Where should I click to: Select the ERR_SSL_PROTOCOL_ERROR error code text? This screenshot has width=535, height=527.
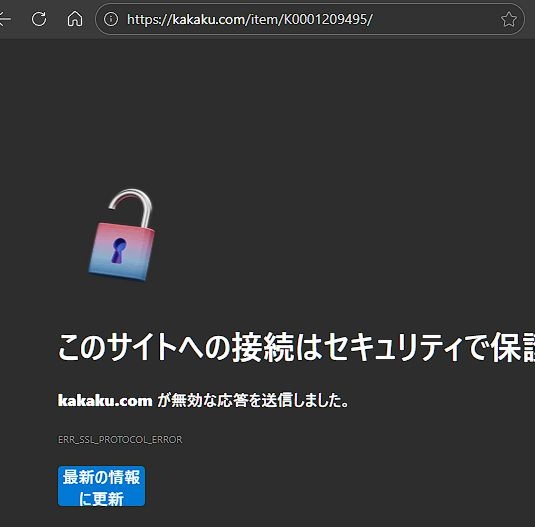pos(120,440)
